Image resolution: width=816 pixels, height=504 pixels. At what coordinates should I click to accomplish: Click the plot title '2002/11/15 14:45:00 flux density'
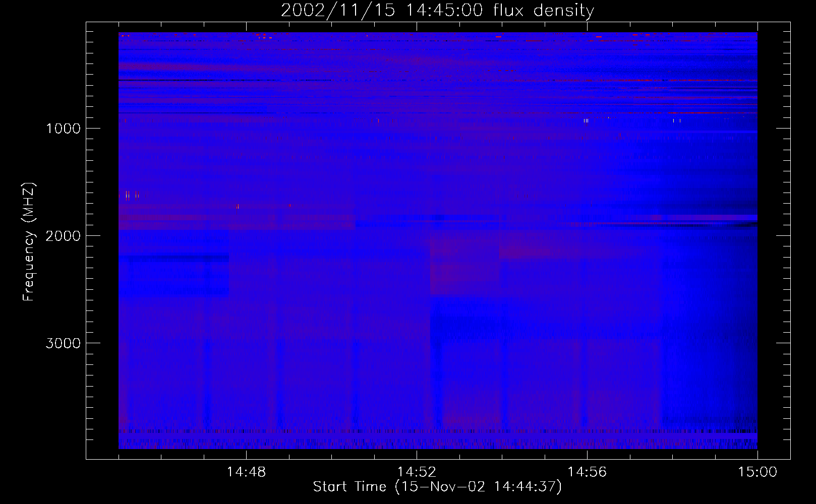[x=437, y=10]
